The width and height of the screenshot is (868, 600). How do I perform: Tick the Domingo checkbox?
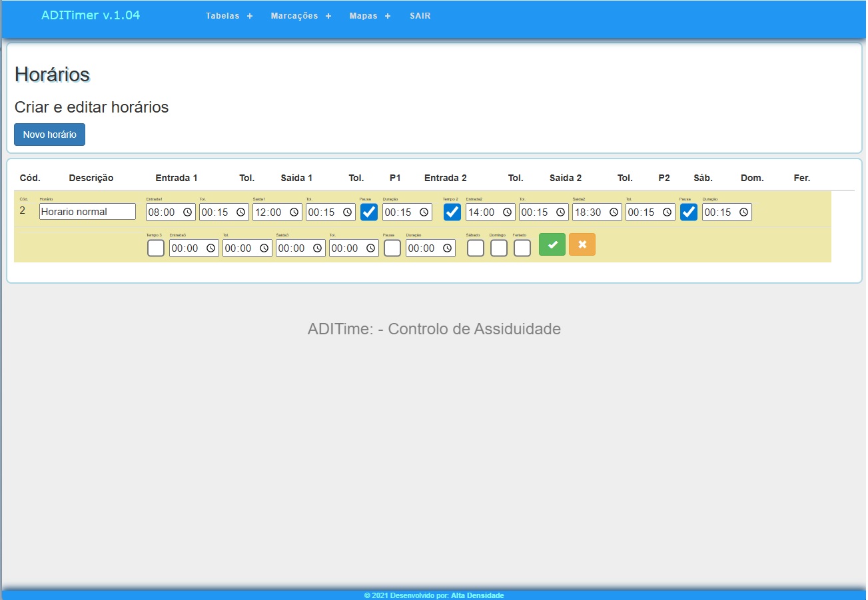499,248
